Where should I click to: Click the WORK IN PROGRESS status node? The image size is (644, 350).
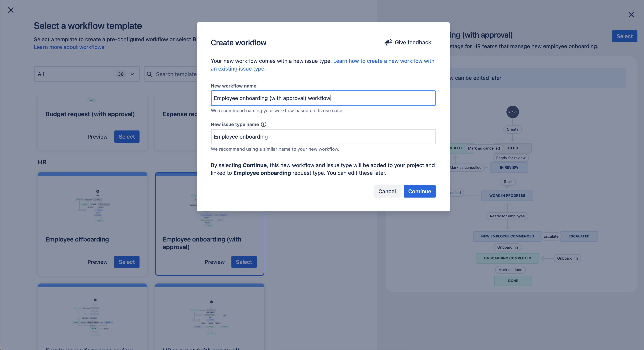click(x=507, y=195)
